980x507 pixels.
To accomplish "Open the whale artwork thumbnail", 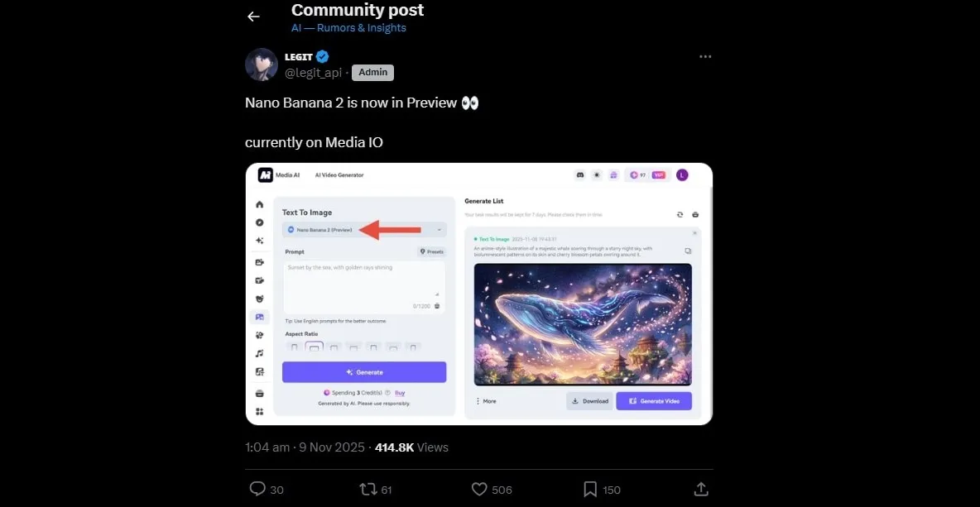I will (x=583, y=324).
